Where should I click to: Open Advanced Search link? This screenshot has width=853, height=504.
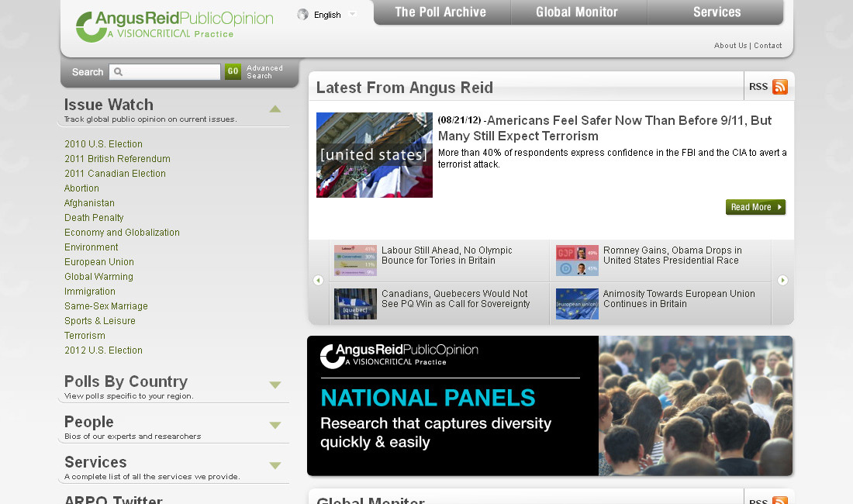click(x=264, y=72)
